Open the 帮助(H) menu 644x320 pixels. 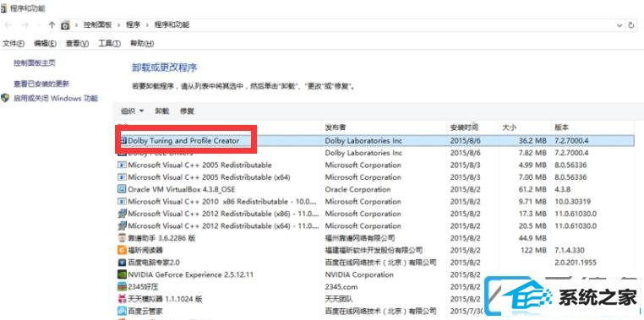[142, 43]
